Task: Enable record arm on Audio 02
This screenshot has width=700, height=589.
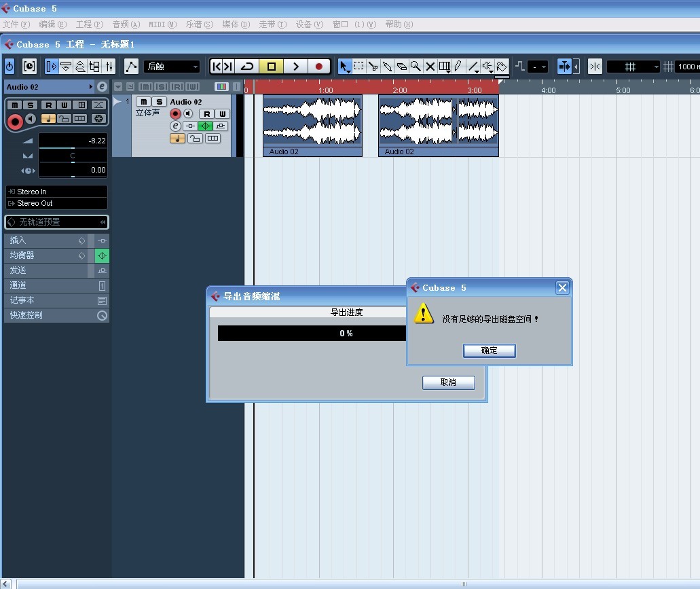Action: point(175,113)
